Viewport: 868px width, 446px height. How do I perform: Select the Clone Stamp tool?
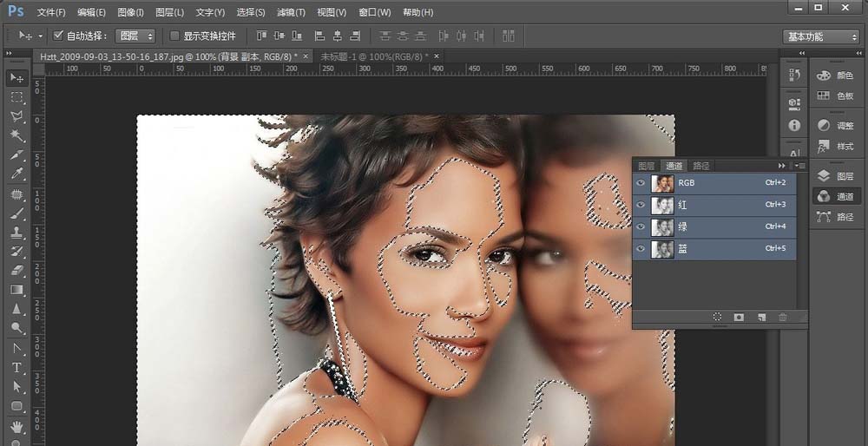point(16,233)
